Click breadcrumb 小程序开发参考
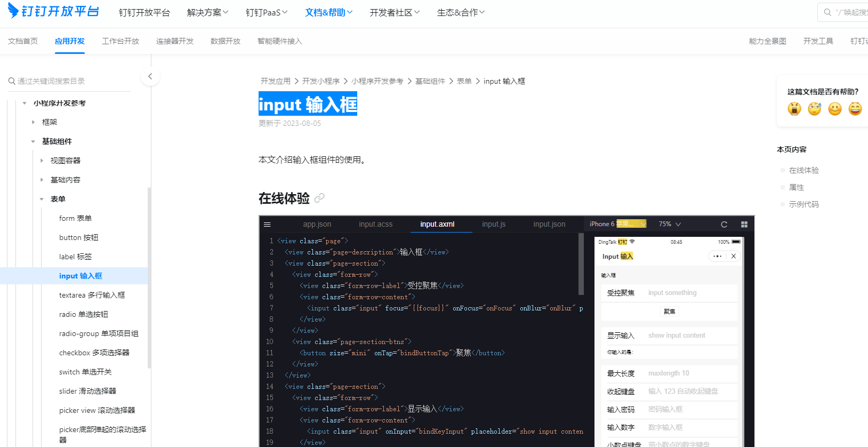The width and height of the screenshot is (868, 447). [377, 81]
